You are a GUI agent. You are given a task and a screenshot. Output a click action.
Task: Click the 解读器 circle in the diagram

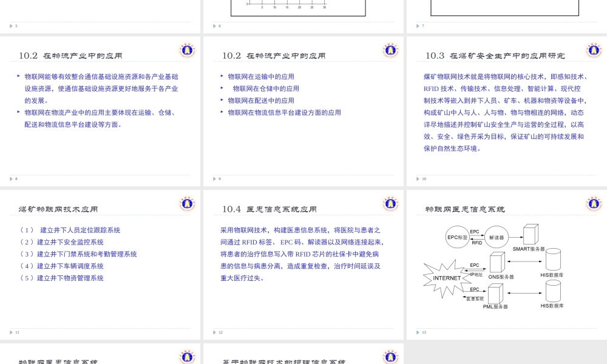click(x=497, y=237)
